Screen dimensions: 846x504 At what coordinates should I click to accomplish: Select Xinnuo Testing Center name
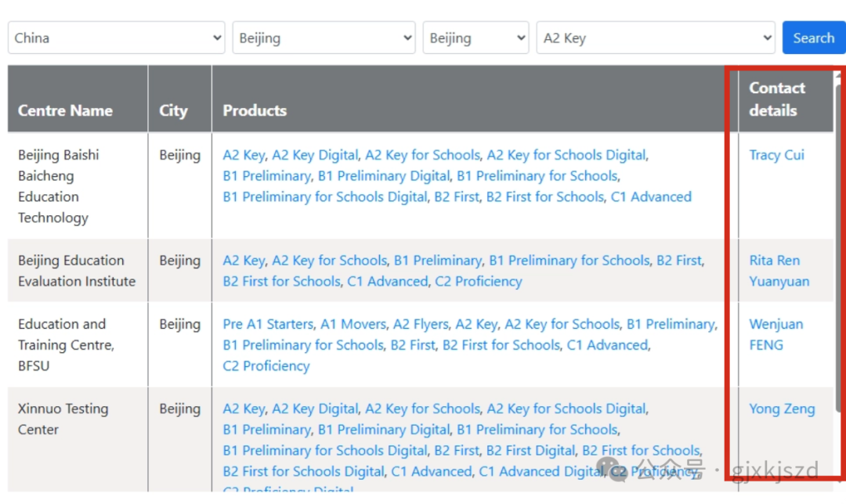[63, 419]
